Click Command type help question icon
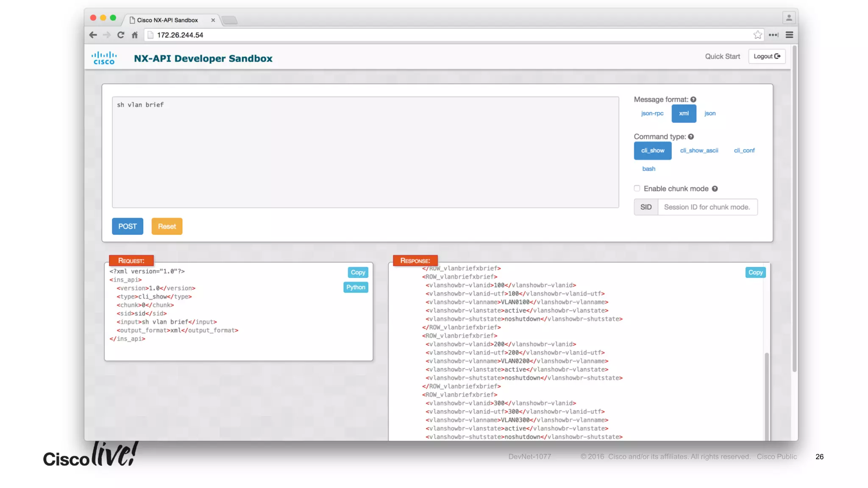This screenshot has height=488, width=868. [x=691, y=137]
